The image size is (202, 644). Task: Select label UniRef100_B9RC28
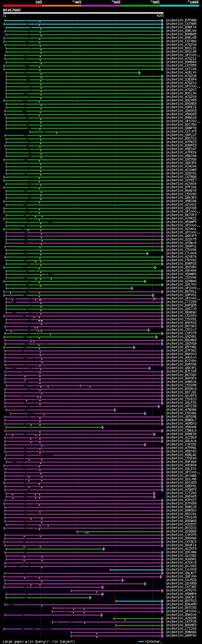pos(181,507)
